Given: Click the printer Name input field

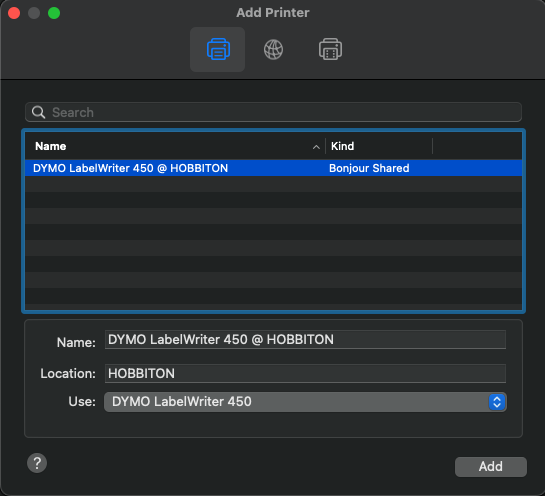Looking at the screenshot, I should point(305,340).
